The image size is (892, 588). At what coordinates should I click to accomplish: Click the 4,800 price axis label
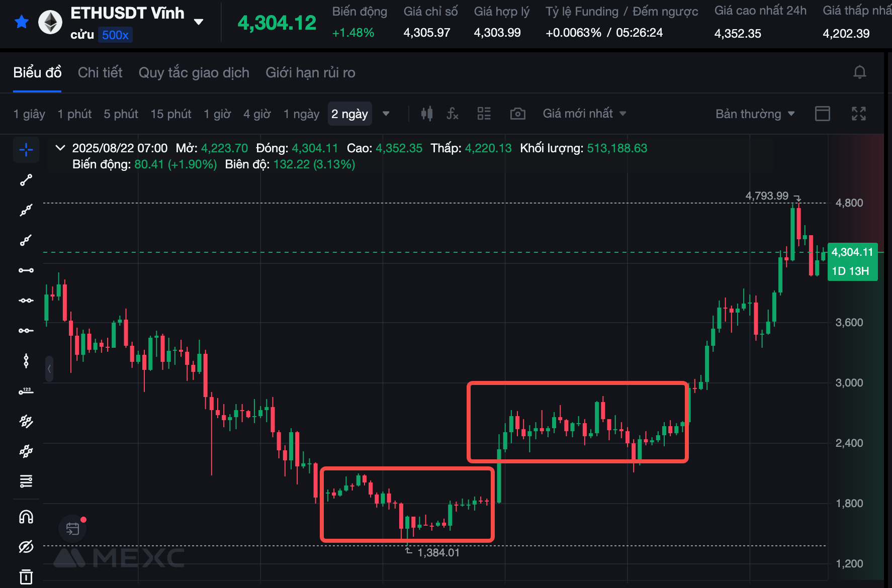(849, 203)
